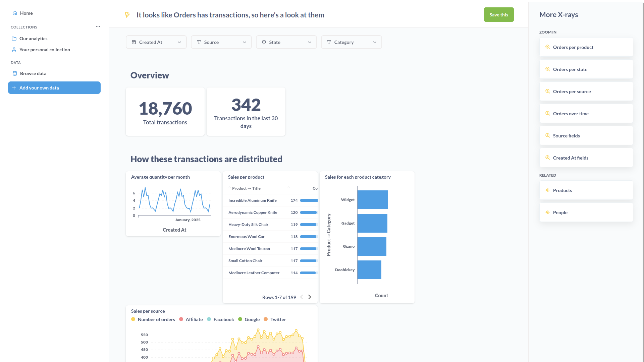Open the related People X-ray
Screen dimensions: 644x362
tap(586, 213)
